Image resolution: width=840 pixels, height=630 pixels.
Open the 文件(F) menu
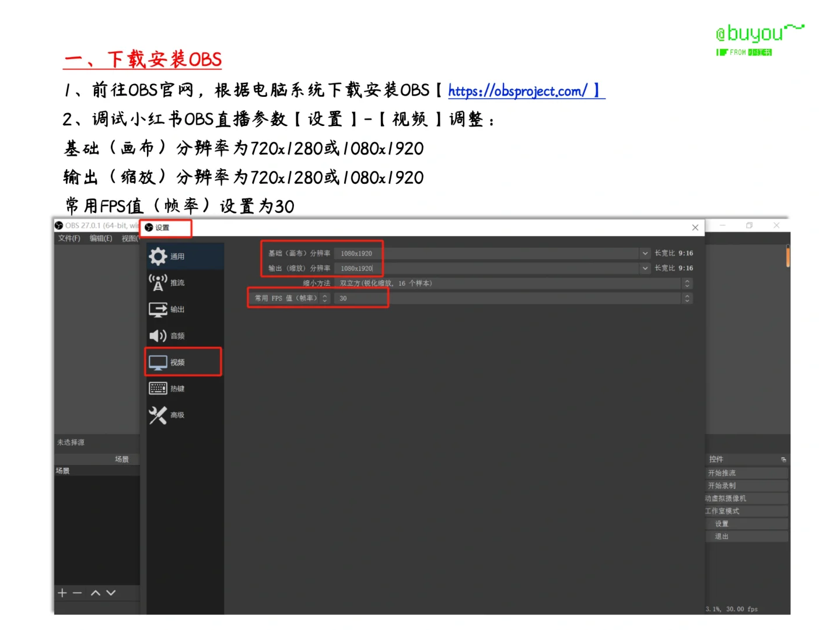coord(68,238)
